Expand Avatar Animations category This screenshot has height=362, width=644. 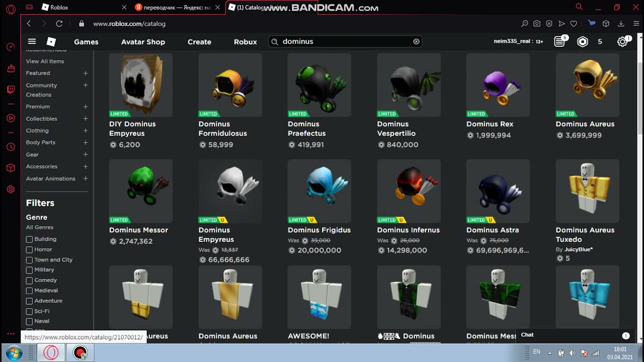86,178
